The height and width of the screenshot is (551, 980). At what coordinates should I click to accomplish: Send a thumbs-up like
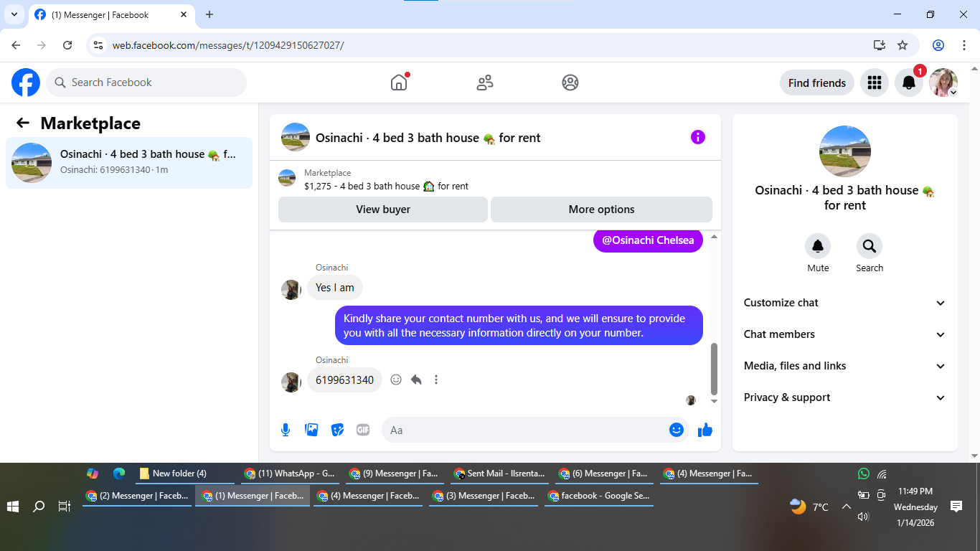click(705, 430)
